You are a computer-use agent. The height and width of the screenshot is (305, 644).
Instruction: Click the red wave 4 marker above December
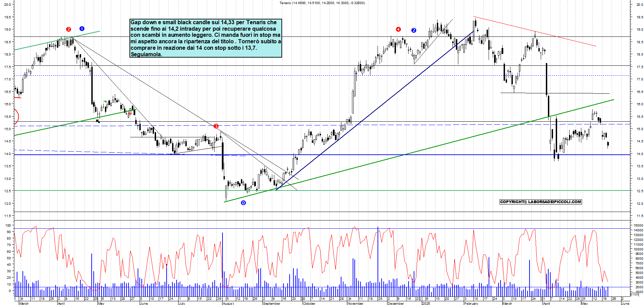click(x=398, y=29)
